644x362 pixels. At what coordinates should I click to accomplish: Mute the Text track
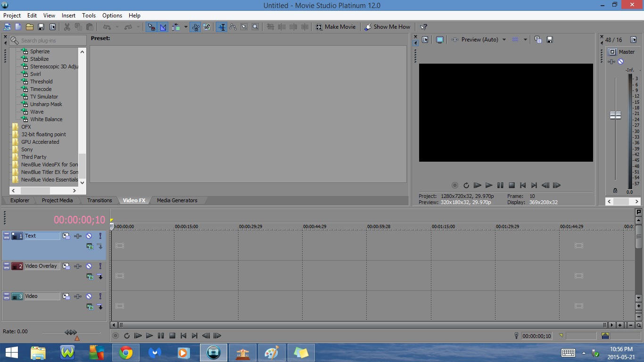click(89, 236)
